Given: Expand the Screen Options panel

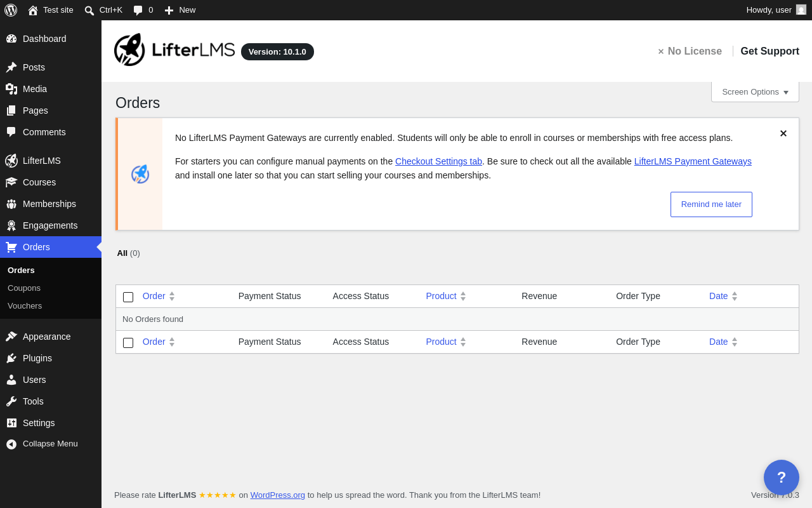Looking at the screenshot, I should [x=755, y=91].
